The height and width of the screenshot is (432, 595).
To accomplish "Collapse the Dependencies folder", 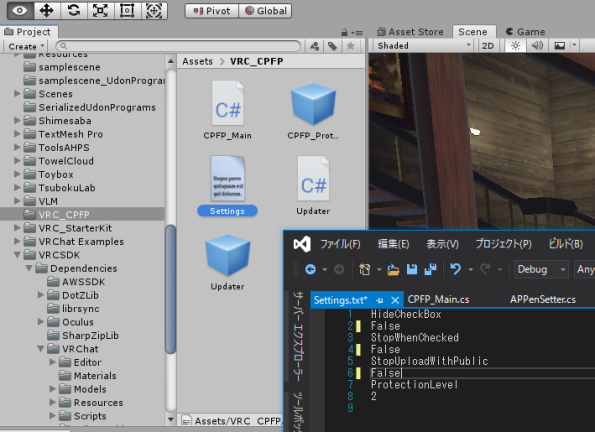I will [29, 268].
